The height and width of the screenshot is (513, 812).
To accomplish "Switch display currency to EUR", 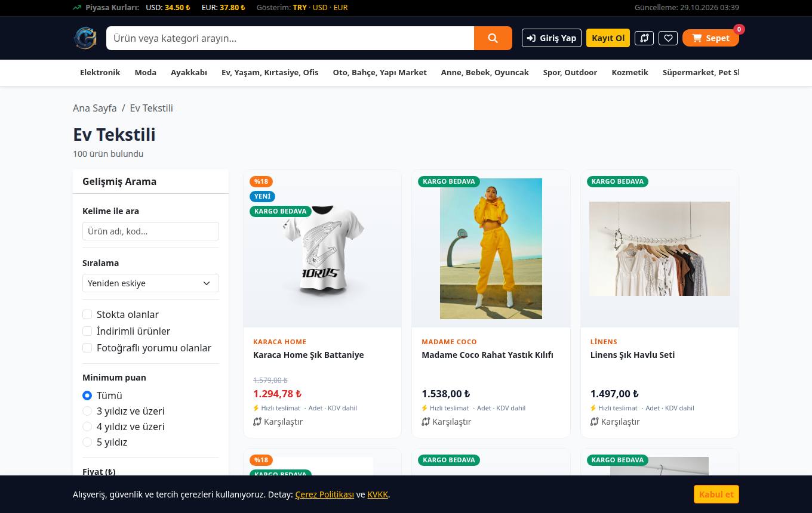I will click(x=340, y=8).
